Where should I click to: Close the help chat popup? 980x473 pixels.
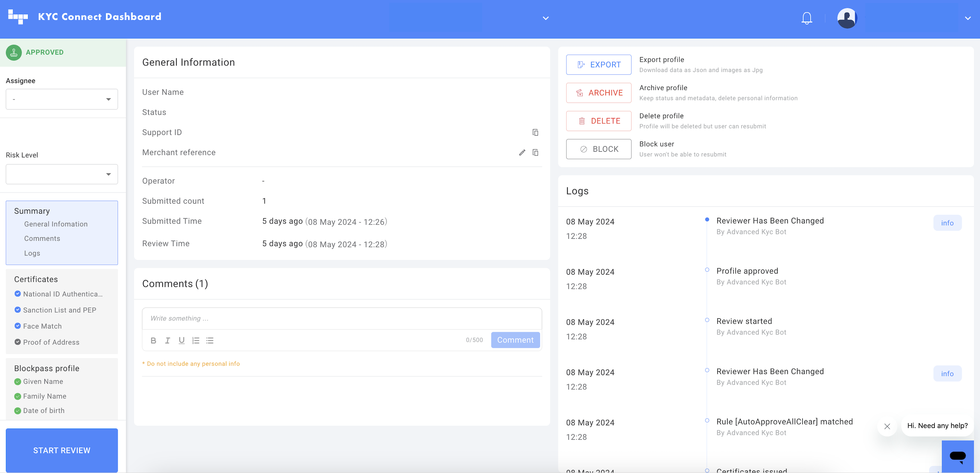click(x=887, y=426)
